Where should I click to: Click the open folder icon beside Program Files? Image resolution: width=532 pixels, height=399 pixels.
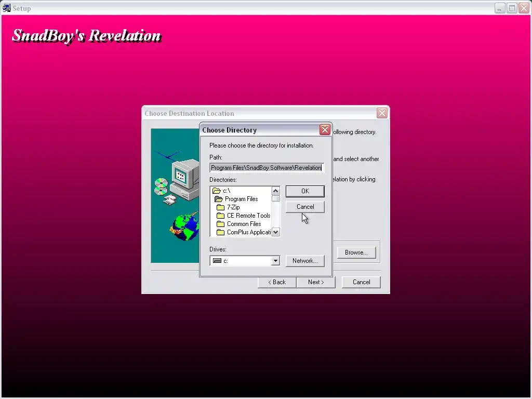(219, 199)
